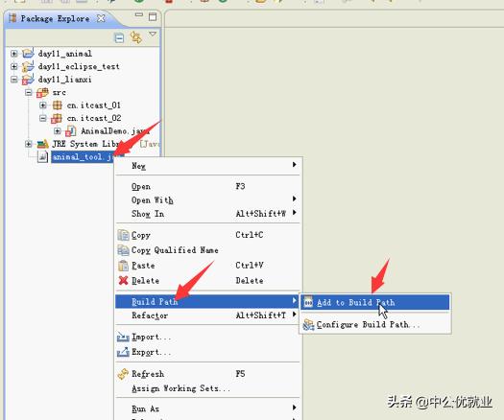This screenshot has height=420, width=504.
Task: Choose Delete from the context menu
Action: coord(207,281)
